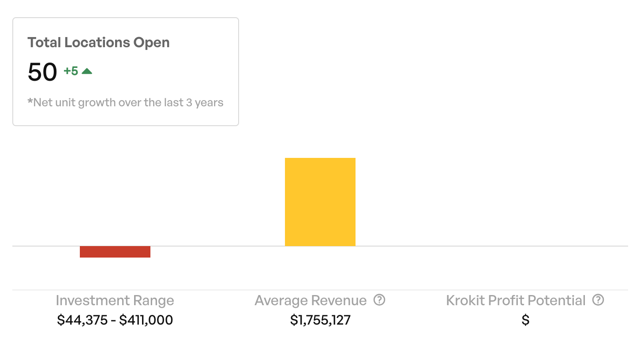Click the net unit growth footnote
Image resolution: width=644 pixels, height=344 pixels.
tap(125, 103)
